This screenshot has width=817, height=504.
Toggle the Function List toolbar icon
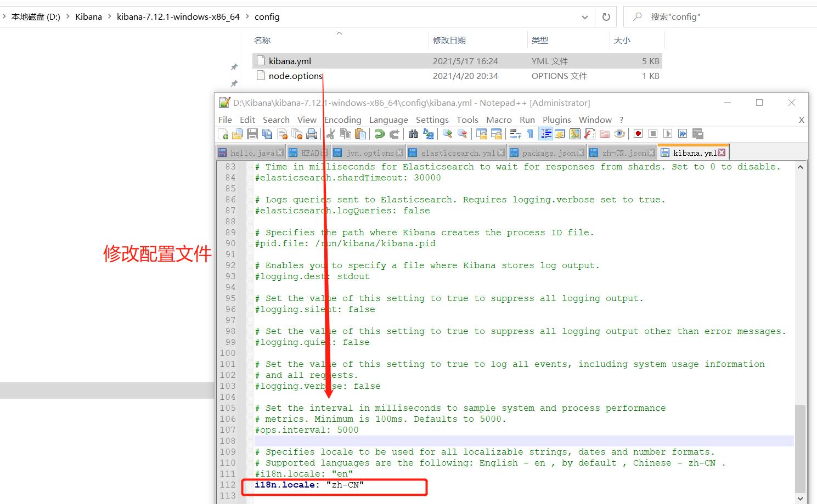tap(590, 134)
